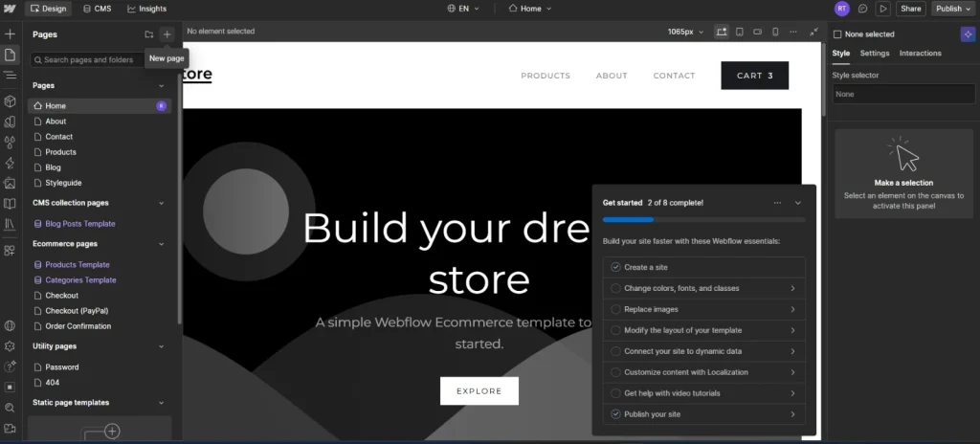Click the CART 3 button on canvas
Viewport: 980px width, 444px height.
pos(755,76)
